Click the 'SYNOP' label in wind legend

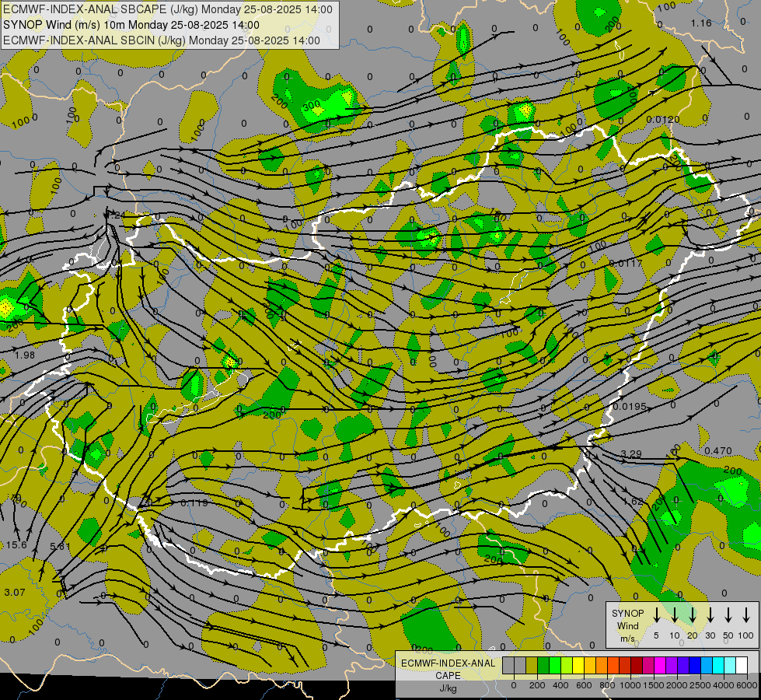pyautogui.click(x=627, y=614)
